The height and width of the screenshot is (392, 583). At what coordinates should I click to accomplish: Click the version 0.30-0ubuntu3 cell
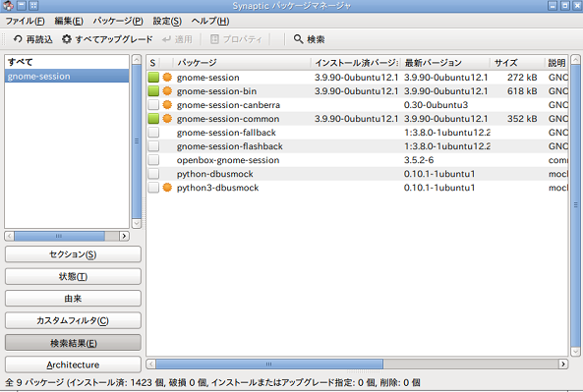pyautogui.click(x=436, y=105)
